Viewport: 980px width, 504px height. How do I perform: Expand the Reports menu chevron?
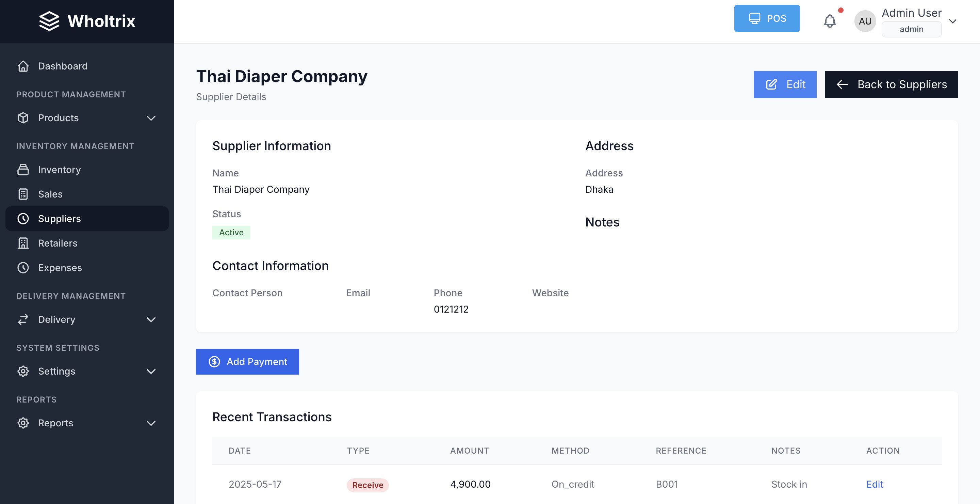click(x=151, y=423)
